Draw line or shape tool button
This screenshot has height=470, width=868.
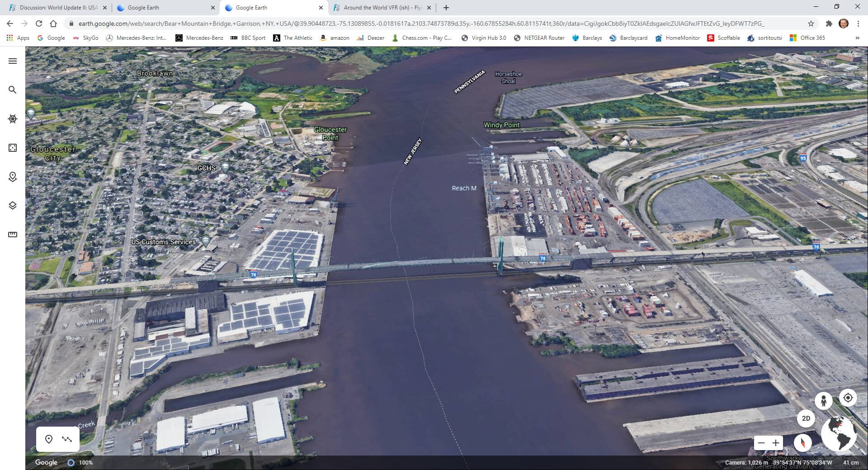click(x=67, y=439)
